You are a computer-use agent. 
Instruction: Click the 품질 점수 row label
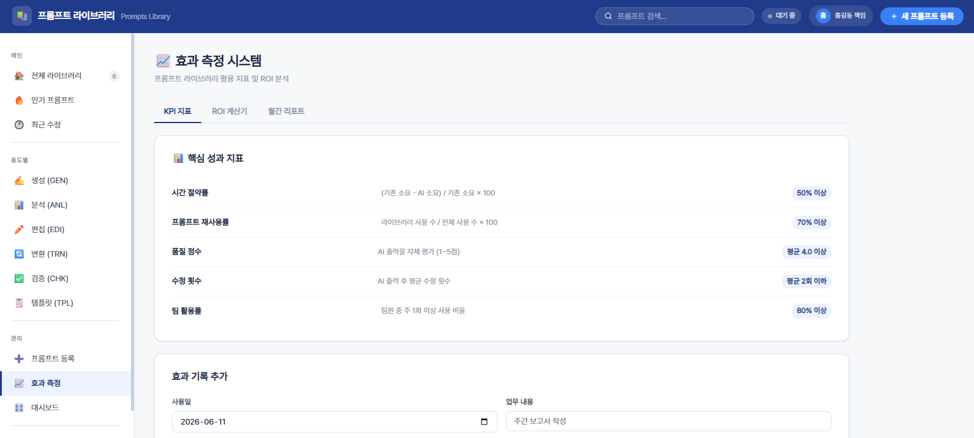tap(186, 252)
